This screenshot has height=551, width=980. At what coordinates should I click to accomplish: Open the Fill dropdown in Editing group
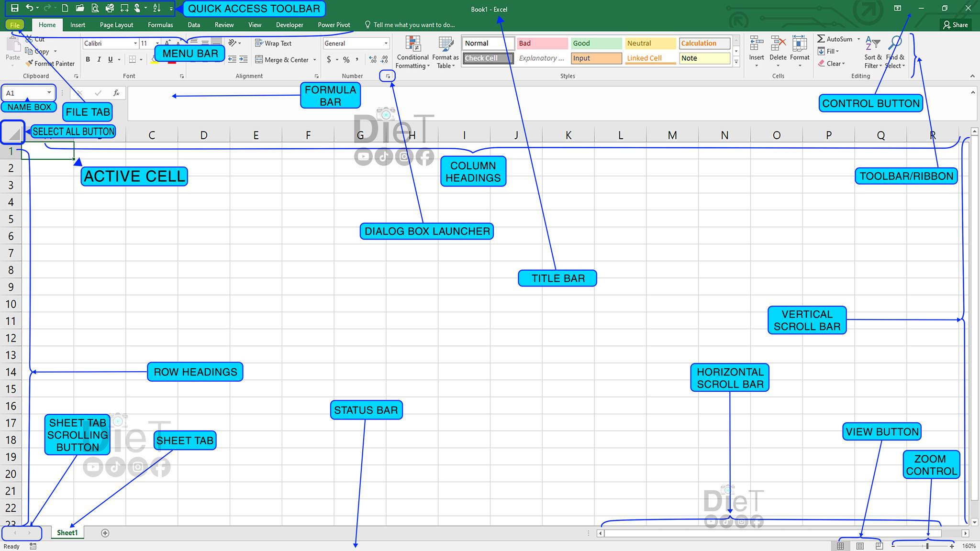(x=829, y=51)
